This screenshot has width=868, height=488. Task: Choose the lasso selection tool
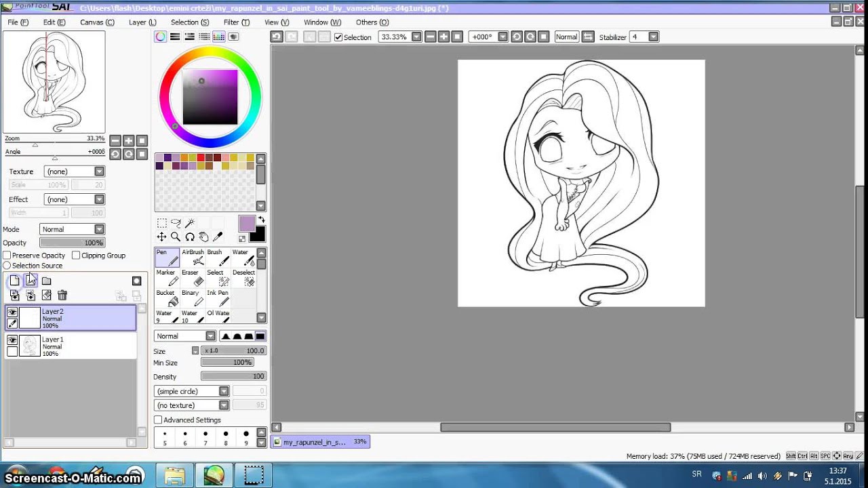[x=176, y=223]
